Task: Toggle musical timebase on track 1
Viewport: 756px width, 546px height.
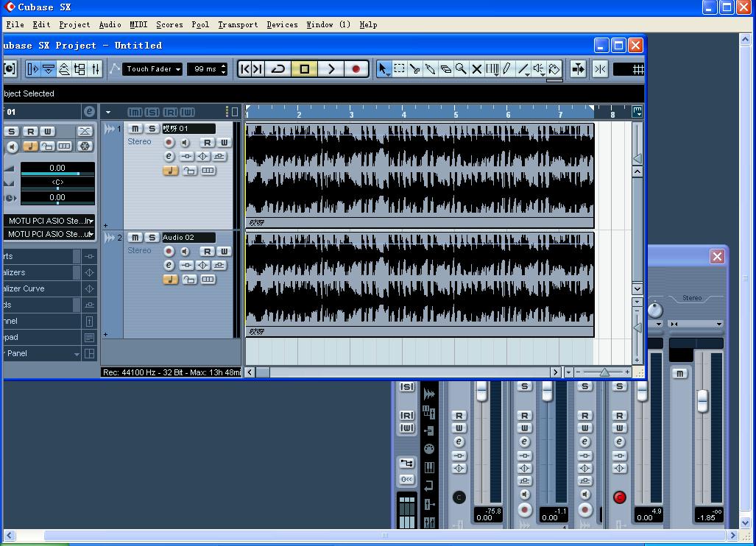Action: click(170, 170)
